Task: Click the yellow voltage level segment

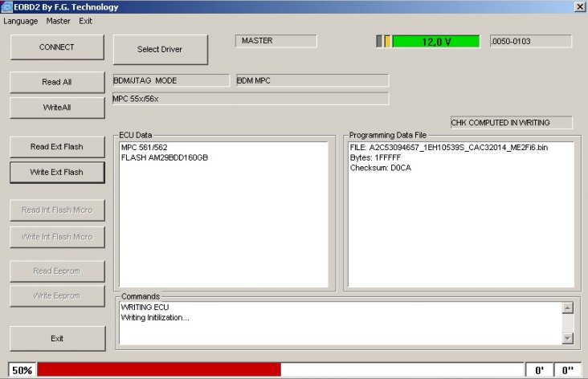Action: click(x=387, y=42)
